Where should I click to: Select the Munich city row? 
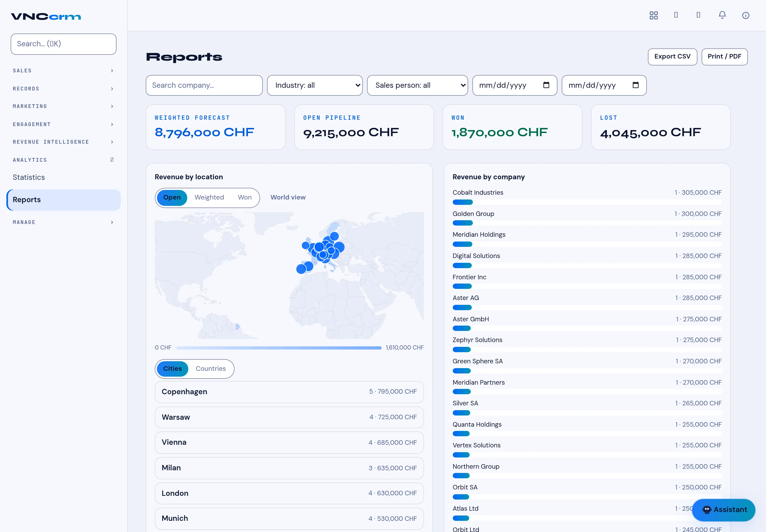(x=289, y=518)
